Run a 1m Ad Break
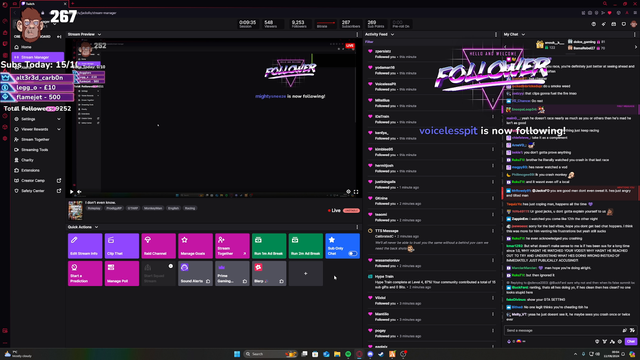Screen dimensions: 640x360 (x=269, y=246)
